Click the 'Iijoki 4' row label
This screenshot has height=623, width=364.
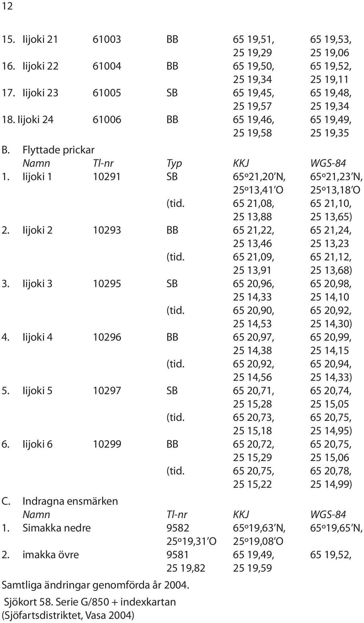(38, 337)
